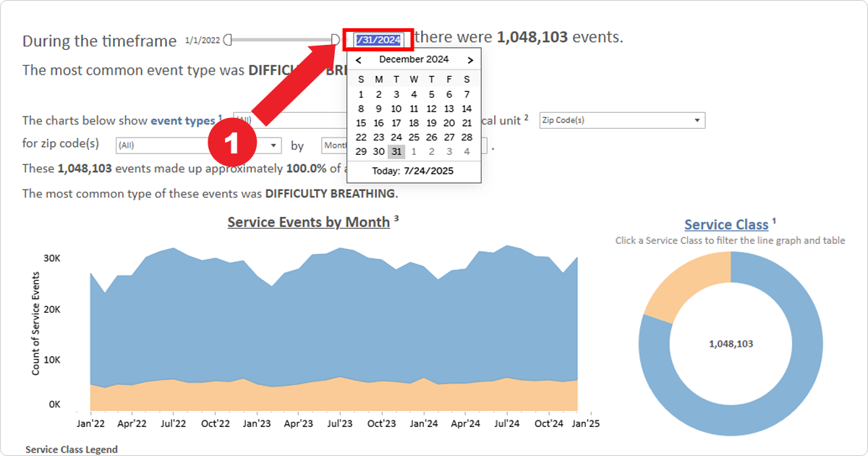Click the Service Events by Month title

[x=308, y=222]
